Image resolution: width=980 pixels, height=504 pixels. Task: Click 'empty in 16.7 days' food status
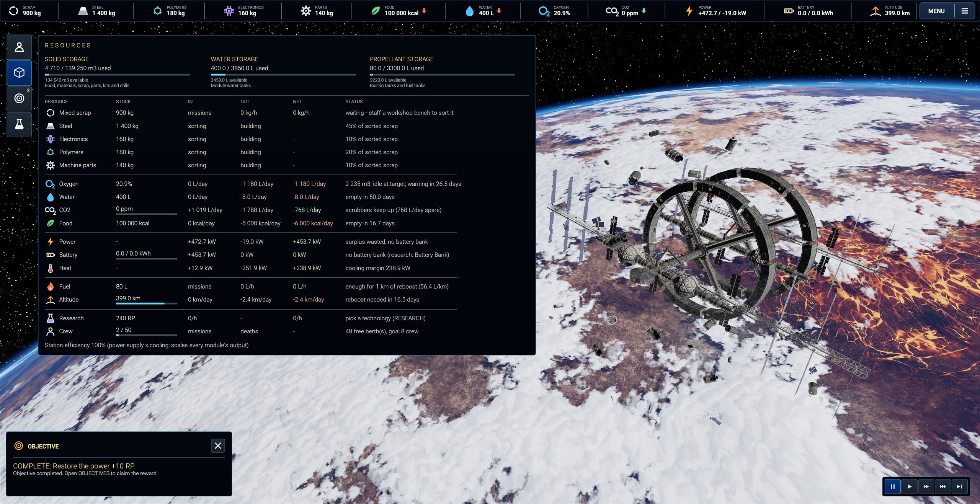(x=370, y=223)
